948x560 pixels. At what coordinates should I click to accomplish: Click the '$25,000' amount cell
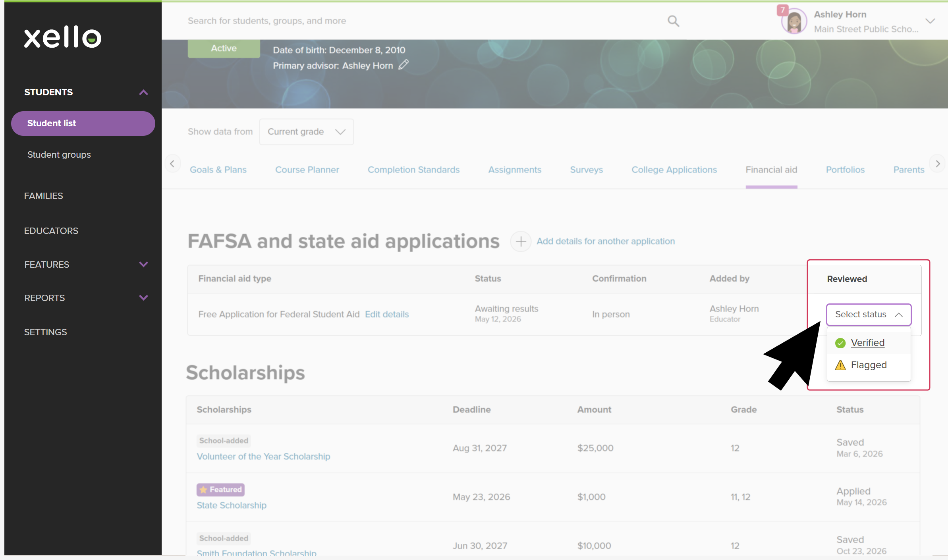click(x=595, y=448)
